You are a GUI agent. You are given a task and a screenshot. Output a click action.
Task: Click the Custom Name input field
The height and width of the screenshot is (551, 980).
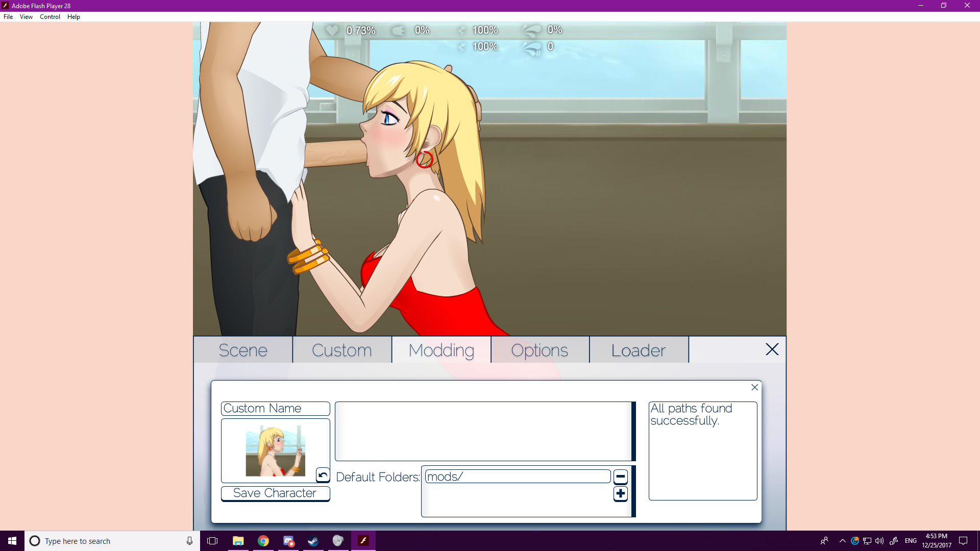coord(275,409)
